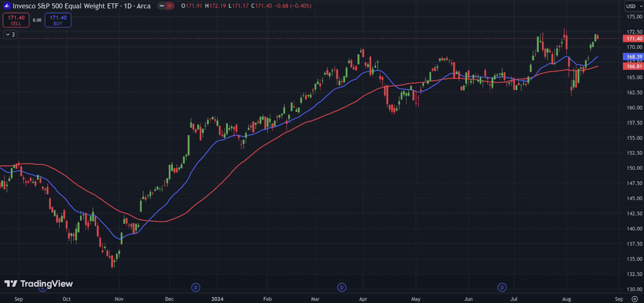The height and width of the screenshot is (303, 644).
Task: Click the Invesco ETF symbol logo icon
Action: coord(7,6)
